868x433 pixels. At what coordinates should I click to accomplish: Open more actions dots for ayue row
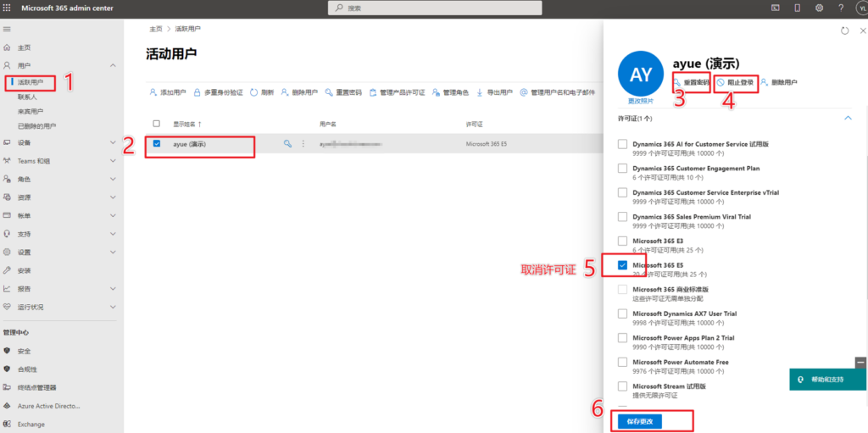click(303, 144)
